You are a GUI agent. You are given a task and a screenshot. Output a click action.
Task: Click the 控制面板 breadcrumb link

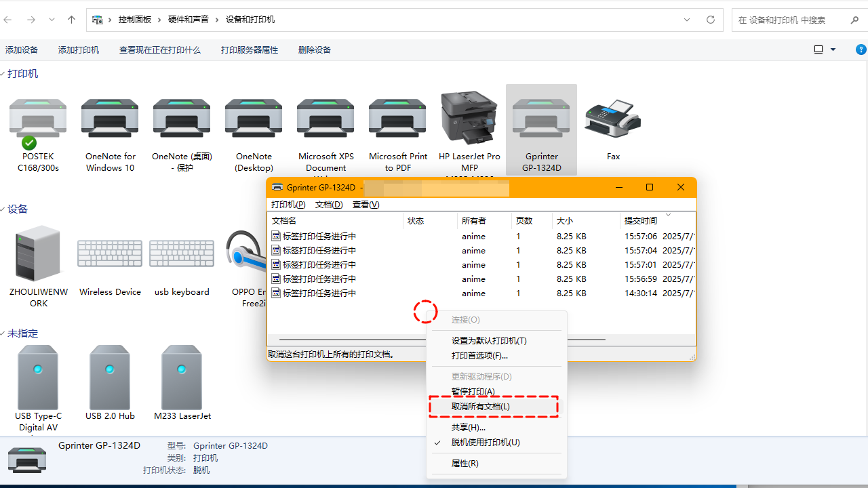(x=135, y=20)
